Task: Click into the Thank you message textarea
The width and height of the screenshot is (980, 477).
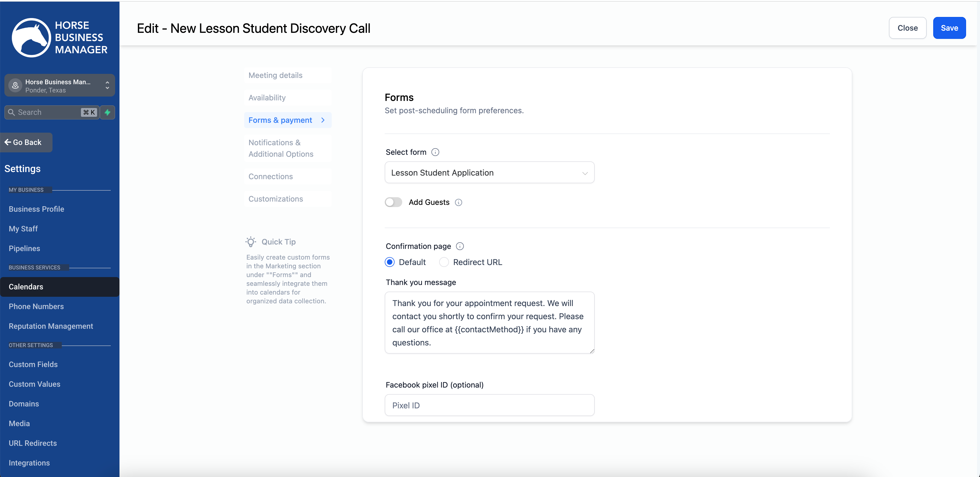Action: [x=489, y=322]
